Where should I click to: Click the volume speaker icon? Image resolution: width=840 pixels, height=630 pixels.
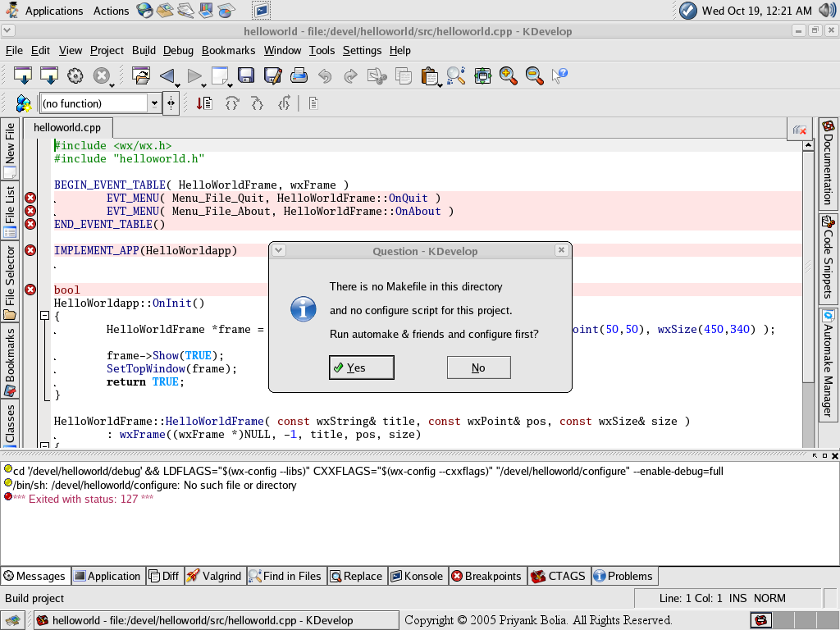(827, 10)
